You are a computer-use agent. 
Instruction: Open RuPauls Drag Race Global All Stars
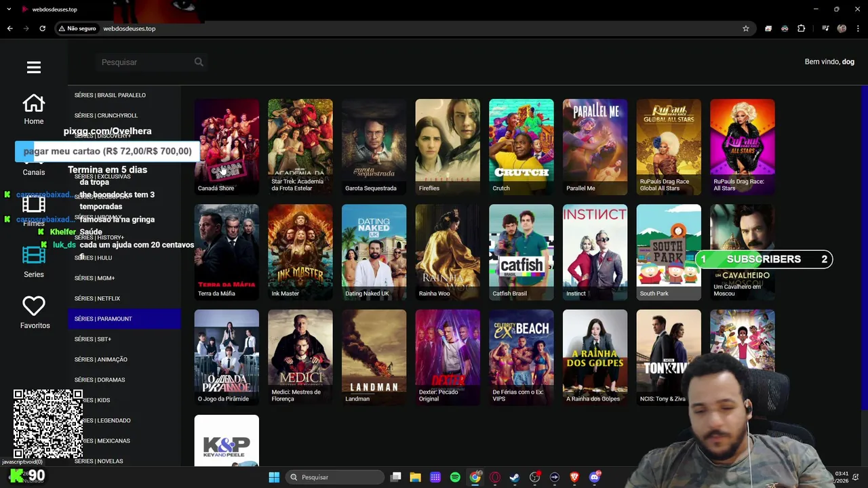coord(669,146)
